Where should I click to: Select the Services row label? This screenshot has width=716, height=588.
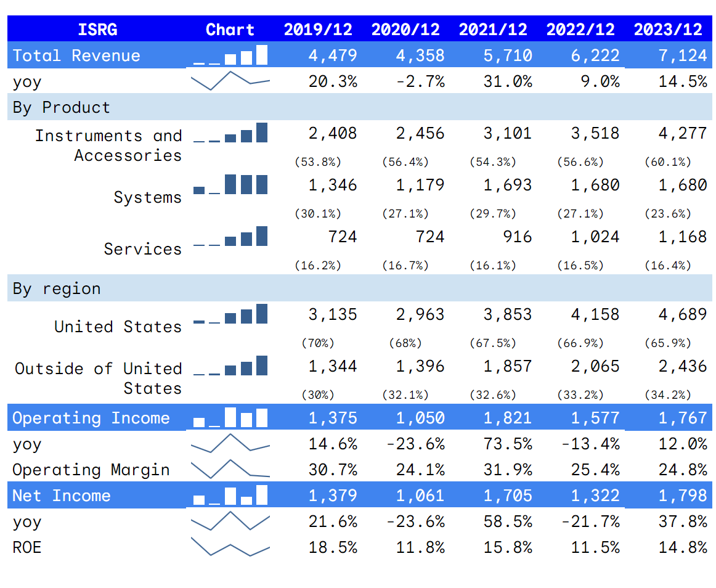coord(142,249)
